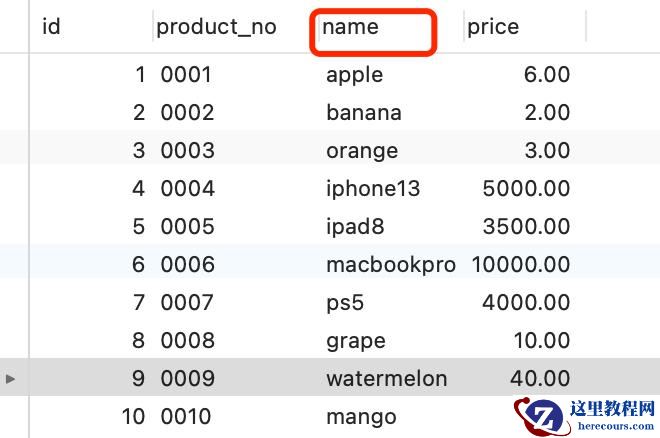Select the name cell 'watermelon'

[386, 378]
